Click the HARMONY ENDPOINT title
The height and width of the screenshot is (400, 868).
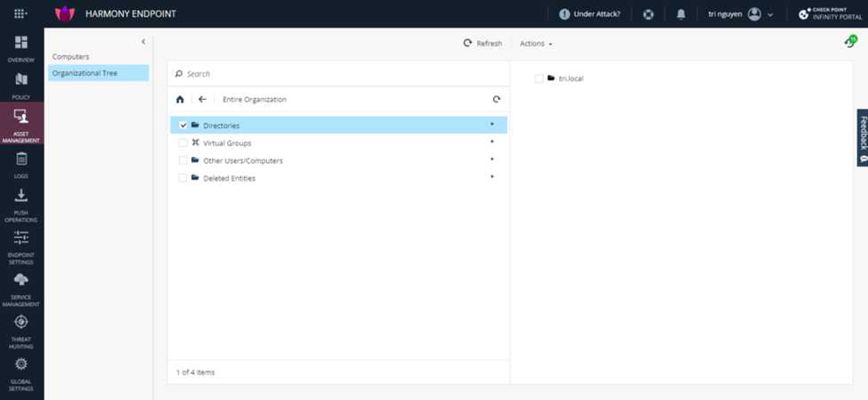pos(131,14)
